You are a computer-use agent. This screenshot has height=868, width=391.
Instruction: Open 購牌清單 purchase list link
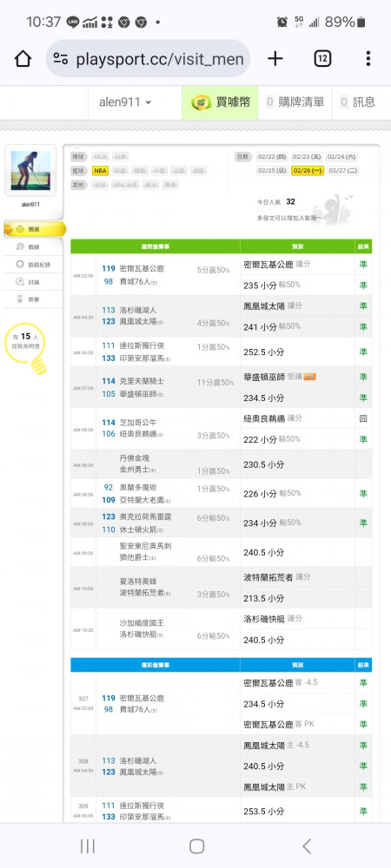coord(295,102)
